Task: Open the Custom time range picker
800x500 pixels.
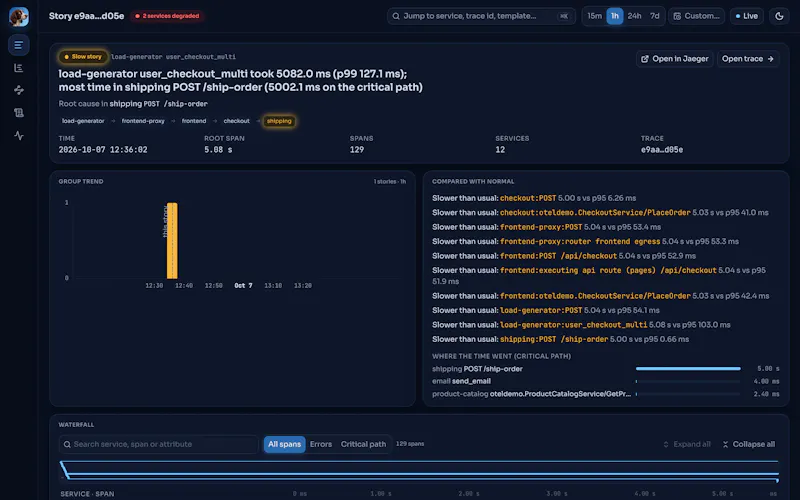Action: pos(696,16)
